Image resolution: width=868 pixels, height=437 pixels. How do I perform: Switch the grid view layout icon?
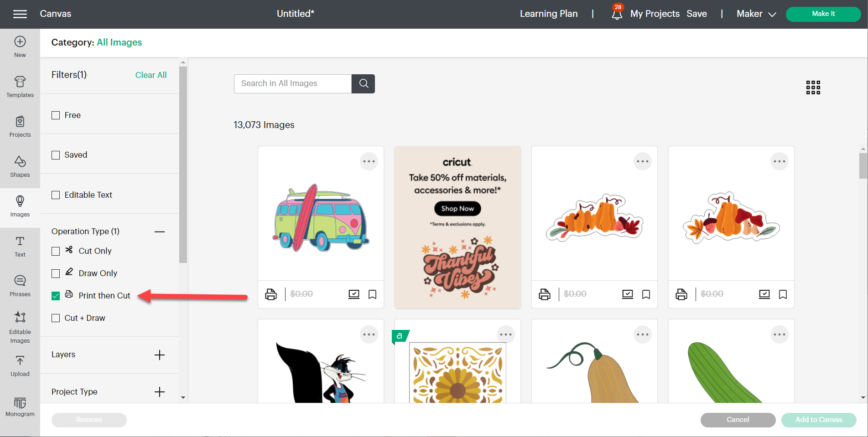(x=813, y=87)
